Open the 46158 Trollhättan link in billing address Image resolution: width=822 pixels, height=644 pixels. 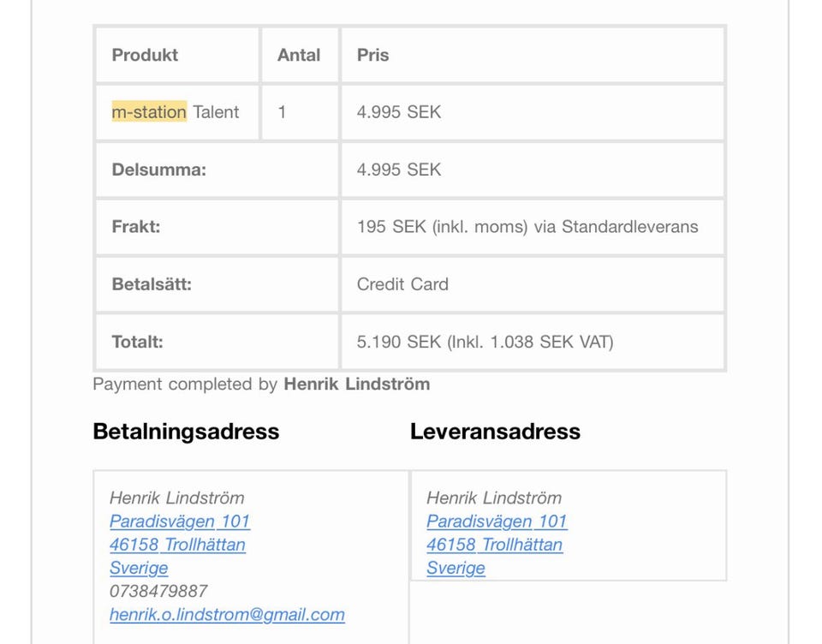coord(177,545)
